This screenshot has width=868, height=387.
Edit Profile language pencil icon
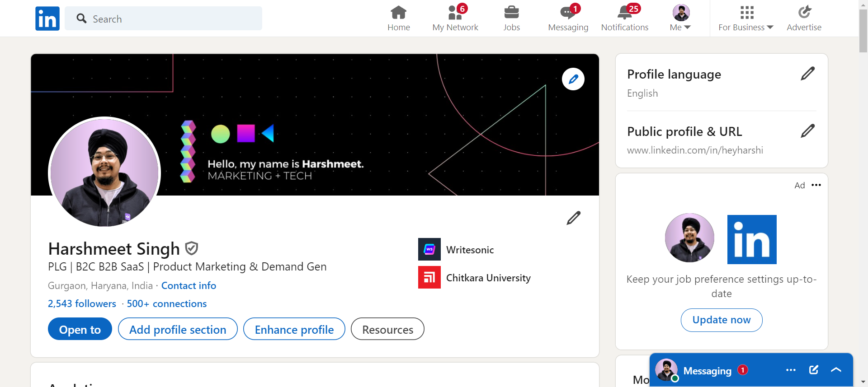807,74
